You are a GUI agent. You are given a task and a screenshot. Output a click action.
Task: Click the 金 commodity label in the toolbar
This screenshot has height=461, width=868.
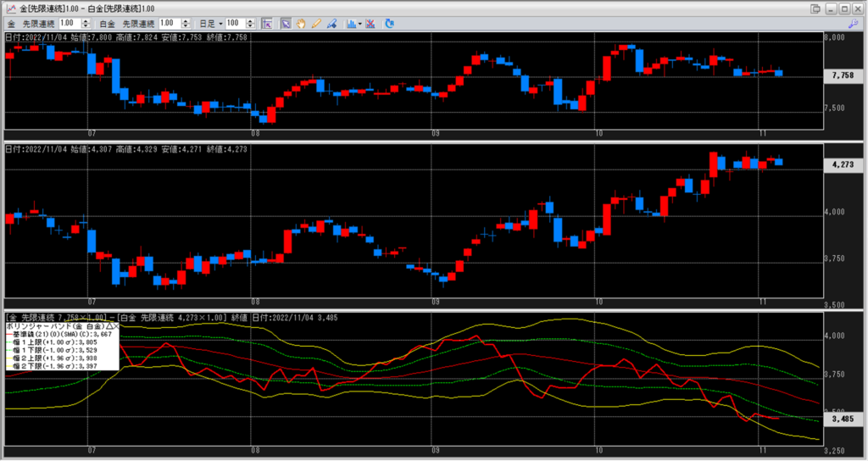click(11, 23)
